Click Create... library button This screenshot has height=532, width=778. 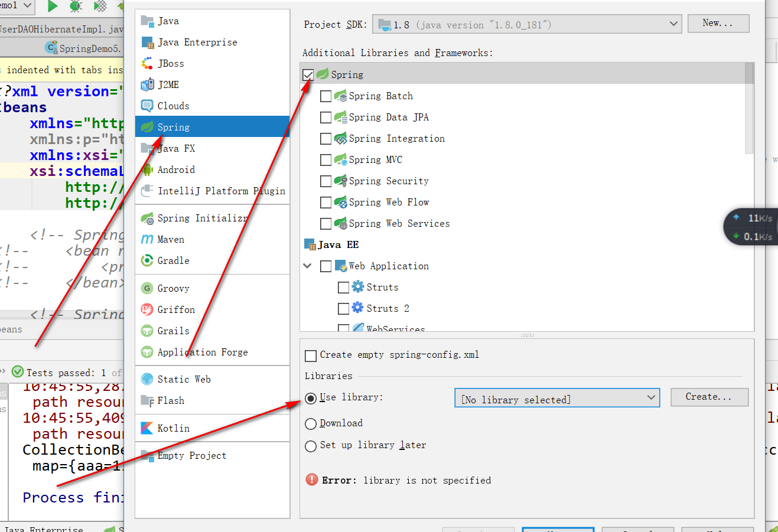pyautogui.click(x=709, y=397)
